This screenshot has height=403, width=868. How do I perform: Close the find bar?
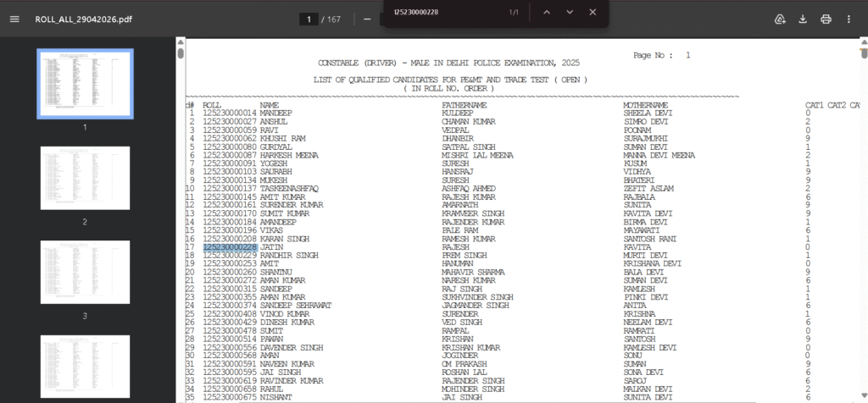(593, 12)
